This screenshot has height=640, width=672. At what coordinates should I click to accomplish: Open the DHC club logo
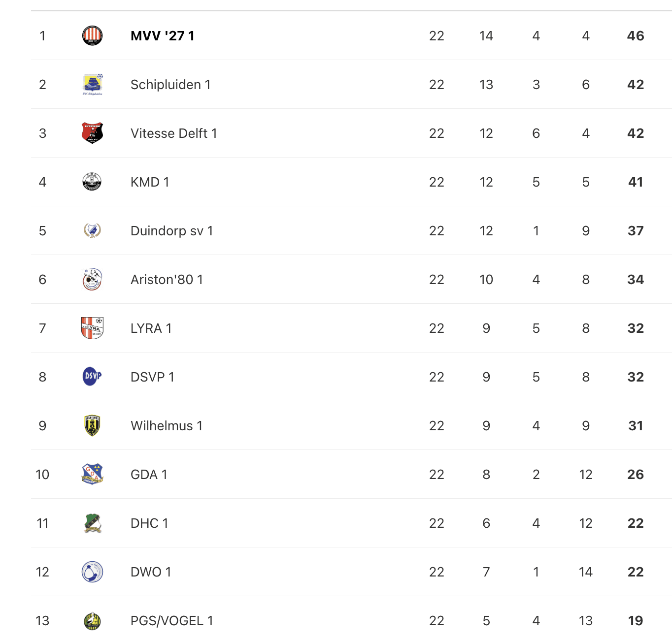(x=92, y=523)
